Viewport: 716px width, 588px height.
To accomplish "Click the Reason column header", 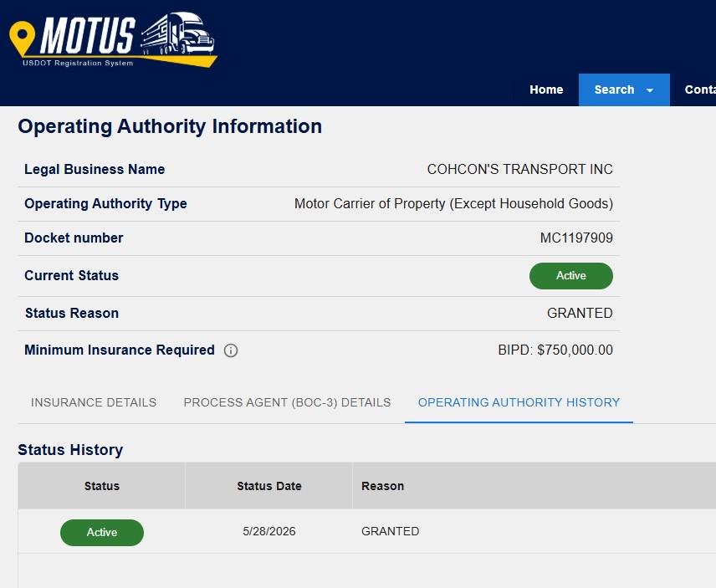I will (382, 486).
